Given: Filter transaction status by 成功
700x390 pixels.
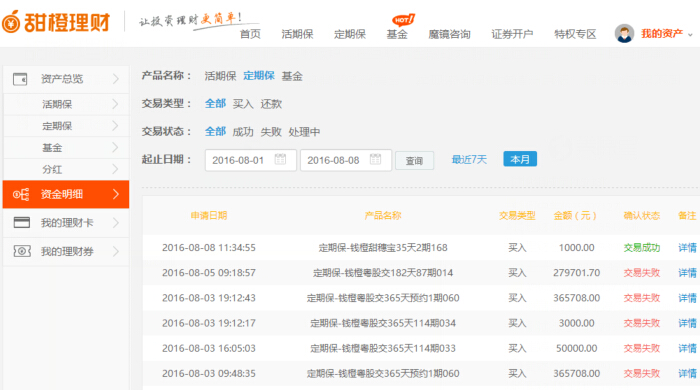Looking at the screenshot, I should tap(243, 132).
